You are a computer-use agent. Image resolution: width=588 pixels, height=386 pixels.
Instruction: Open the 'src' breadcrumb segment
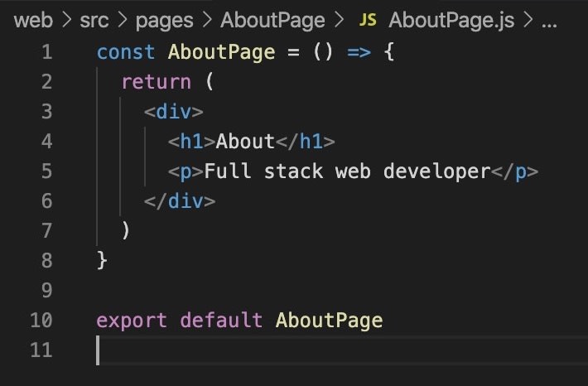[x=94, y=20]
